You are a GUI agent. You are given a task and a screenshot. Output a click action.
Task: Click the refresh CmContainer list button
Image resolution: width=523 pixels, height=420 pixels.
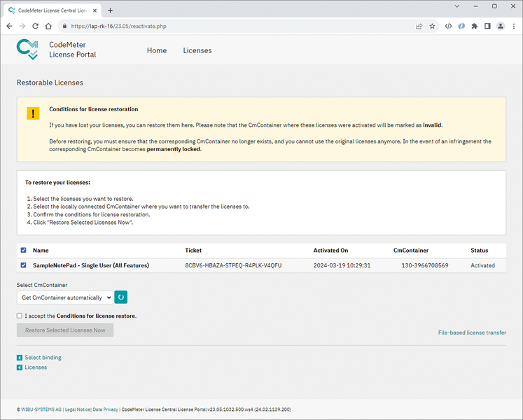120,297
